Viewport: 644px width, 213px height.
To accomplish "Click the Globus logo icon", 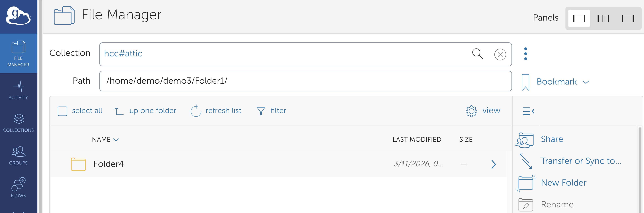I will click(18, 16).
